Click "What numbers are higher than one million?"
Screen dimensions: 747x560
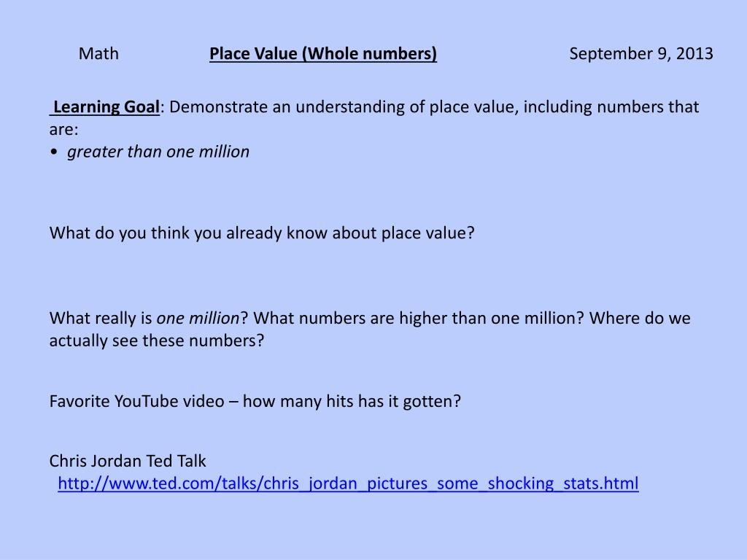(418, 318)
